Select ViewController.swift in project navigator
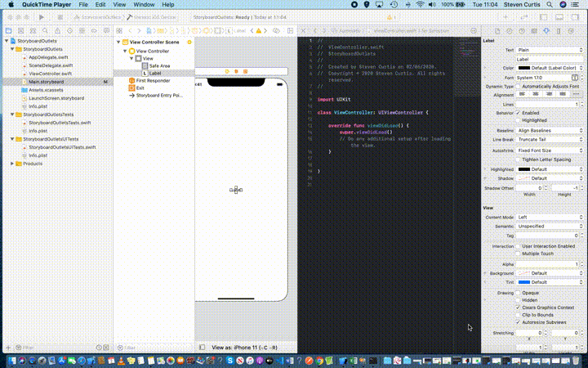 pos(51,74)
